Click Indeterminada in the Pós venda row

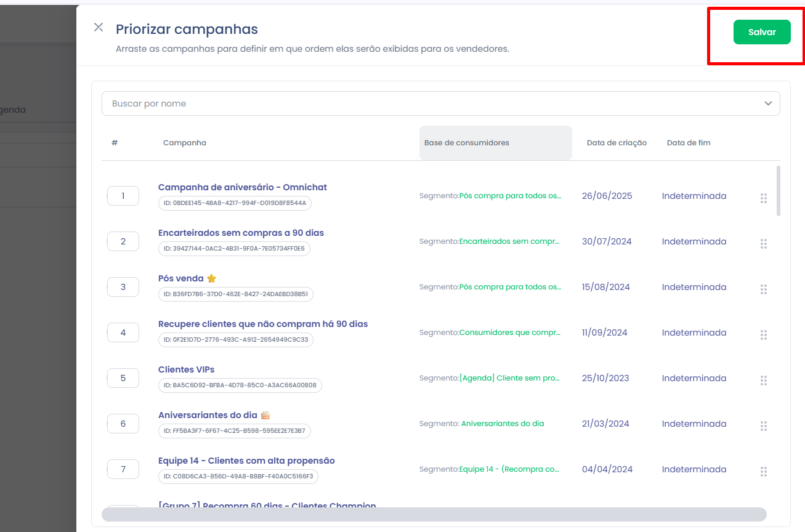pos(694,287)
